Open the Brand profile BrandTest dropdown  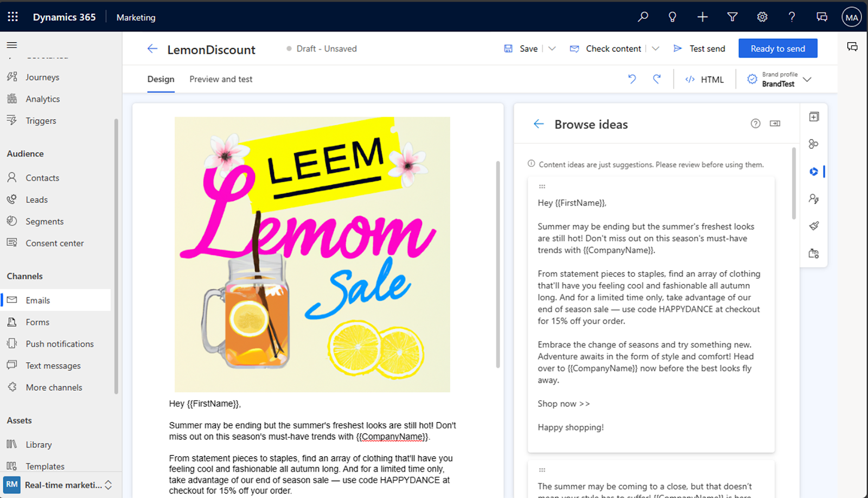[x=780, y=79]
